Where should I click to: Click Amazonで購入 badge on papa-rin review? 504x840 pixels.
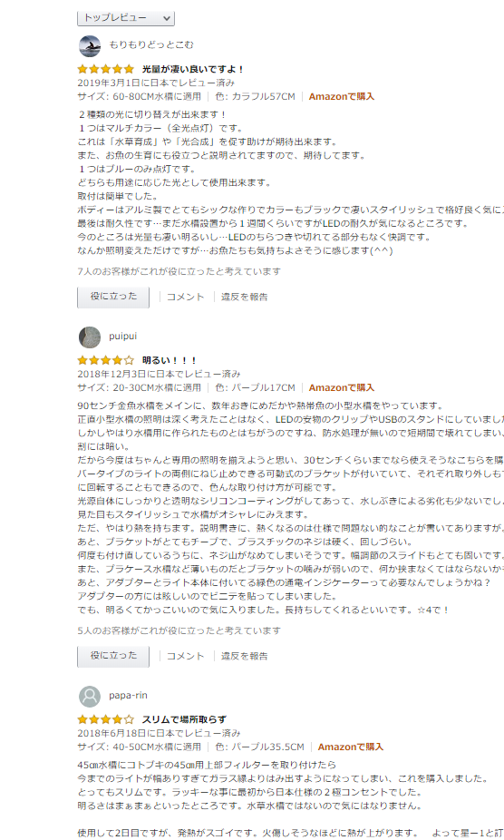pyautogui.click(x=351, y=747)
